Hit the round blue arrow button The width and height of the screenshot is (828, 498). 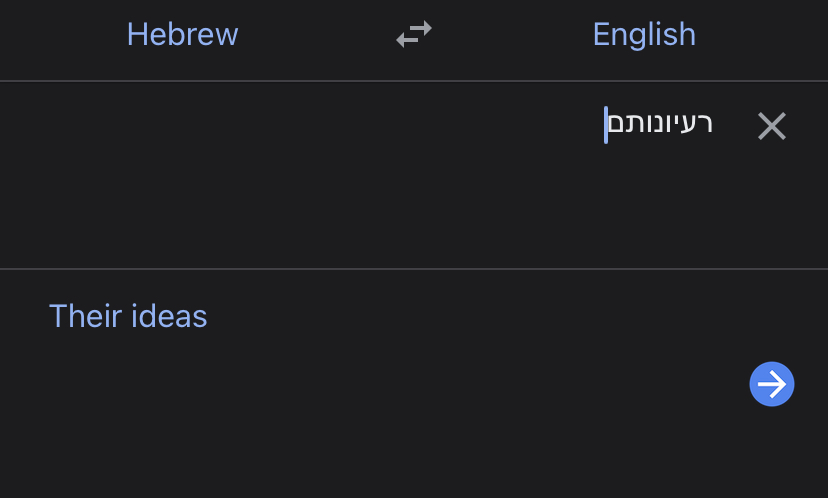[x=771, y=384]
